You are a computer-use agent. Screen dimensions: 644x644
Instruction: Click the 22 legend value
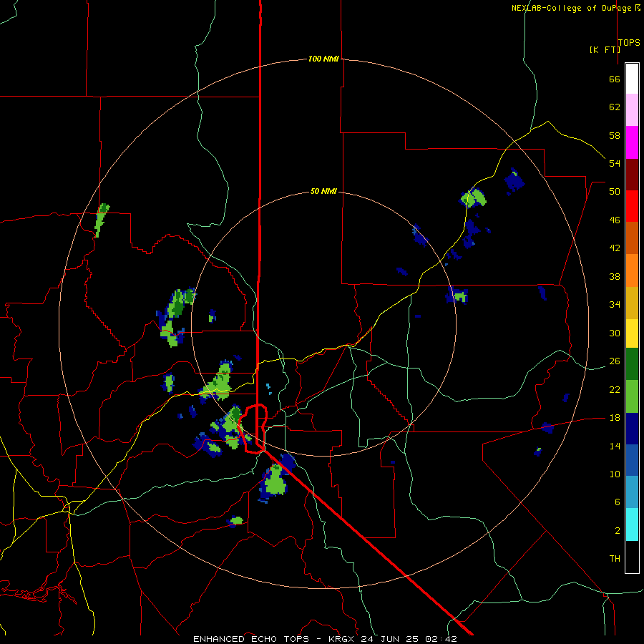coord(615,390)
